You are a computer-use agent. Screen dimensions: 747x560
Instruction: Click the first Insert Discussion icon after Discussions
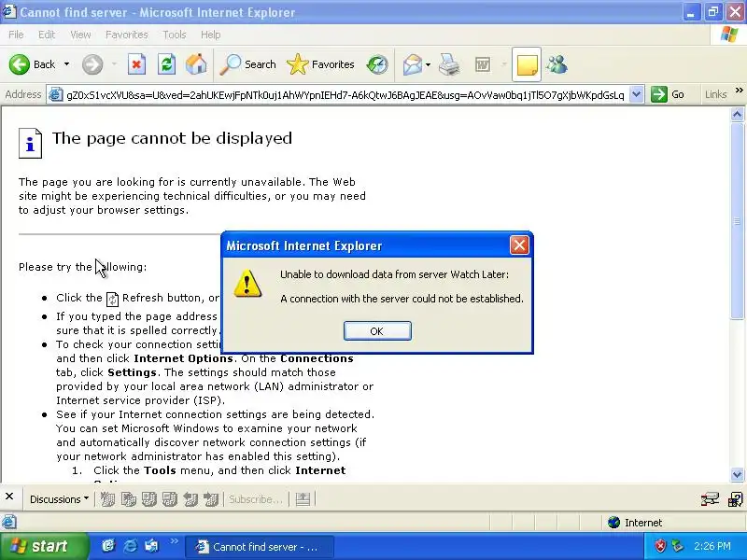click(x=107, y=499)
